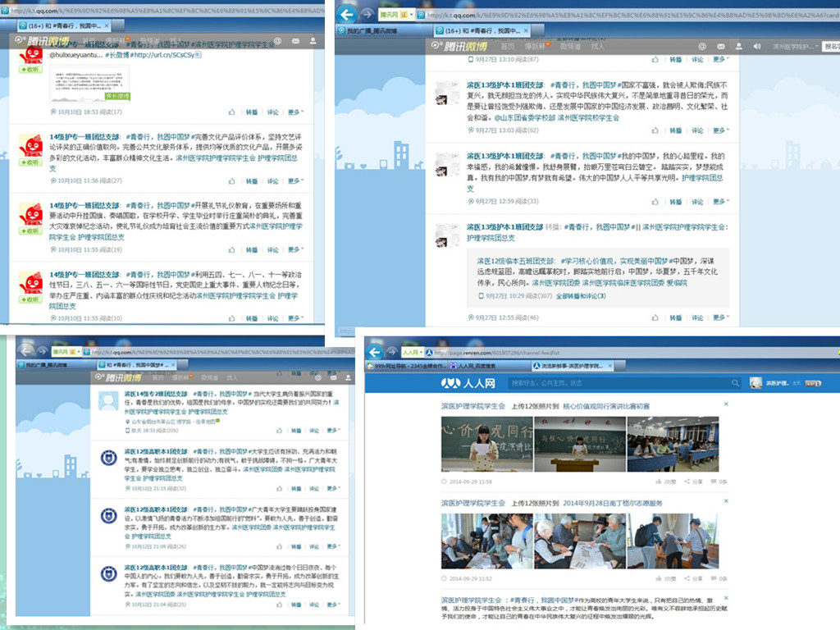Go back in the bottom-left browser window
This screenshot has width=840, height=630.
coord(25,351)
